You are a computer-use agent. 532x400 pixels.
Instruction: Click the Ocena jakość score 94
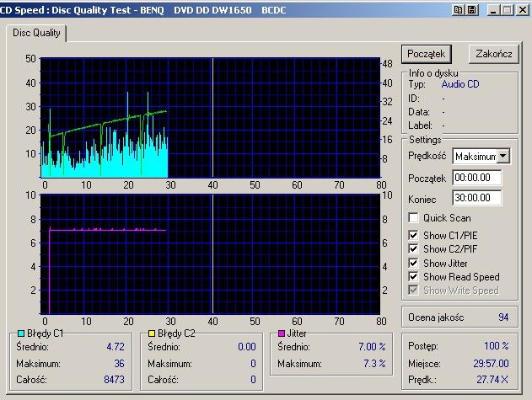coord(503,317)
